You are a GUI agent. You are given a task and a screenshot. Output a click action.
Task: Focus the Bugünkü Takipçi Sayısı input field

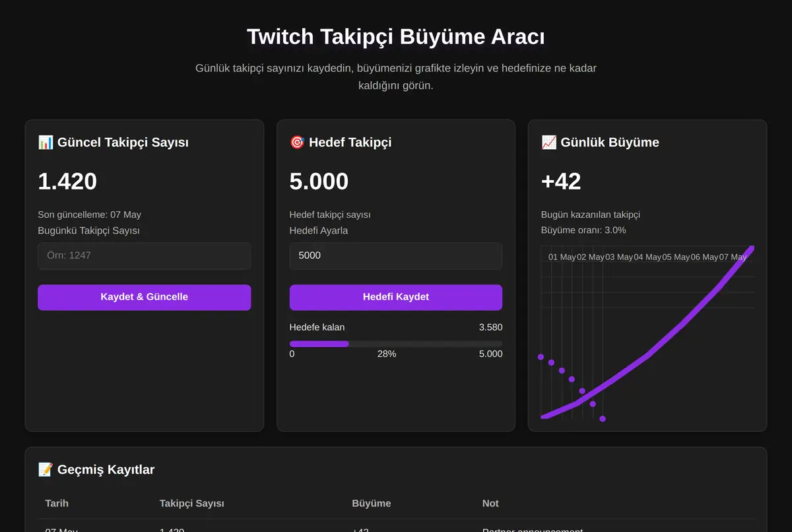(x=145, y=255)
